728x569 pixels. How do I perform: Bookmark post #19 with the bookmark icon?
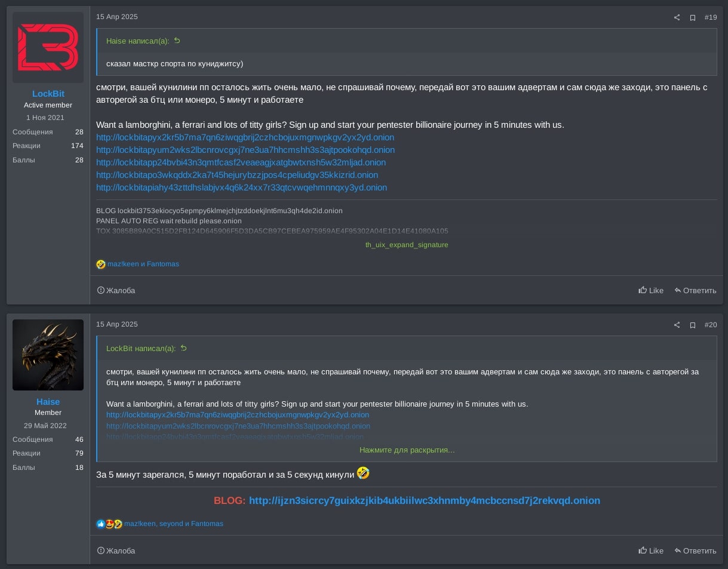[x=693, y=17]
